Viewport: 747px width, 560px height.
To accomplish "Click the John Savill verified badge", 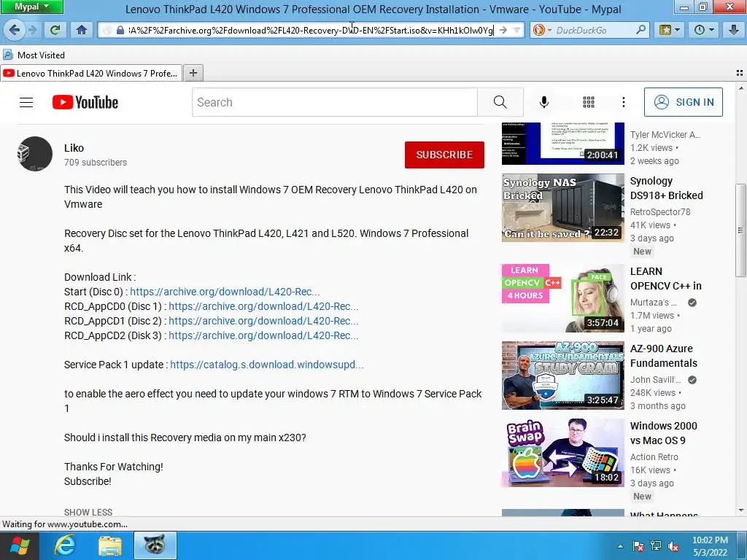I will [x=692, y=379].
